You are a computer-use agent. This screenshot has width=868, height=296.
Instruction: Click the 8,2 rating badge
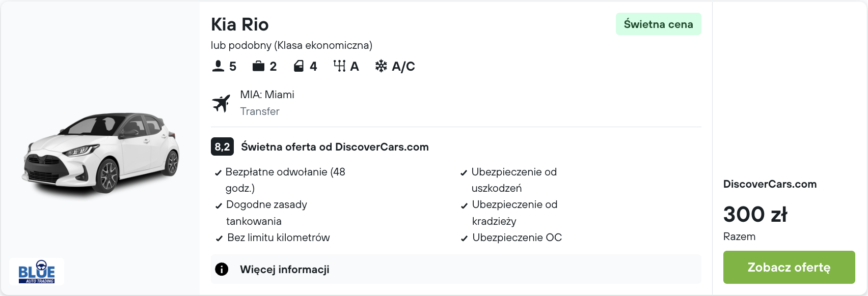coord(222,146)
